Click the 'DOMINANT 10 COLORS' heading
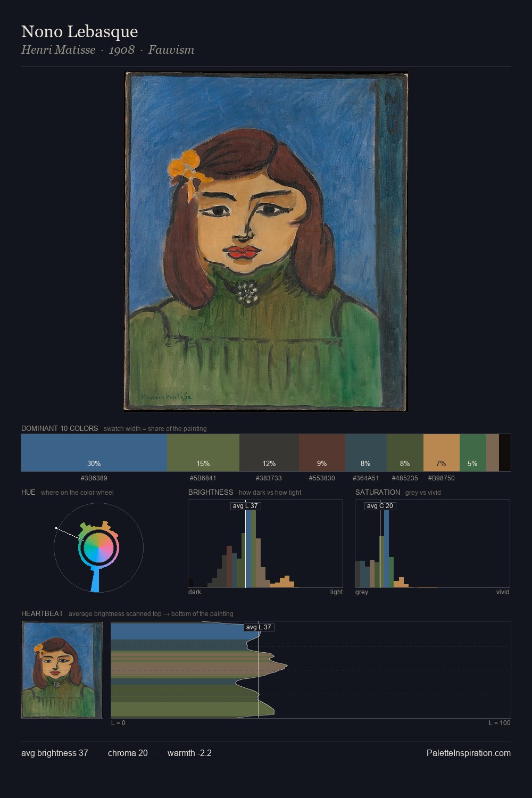Screen dimensions: 532x798 pos(60,428)
